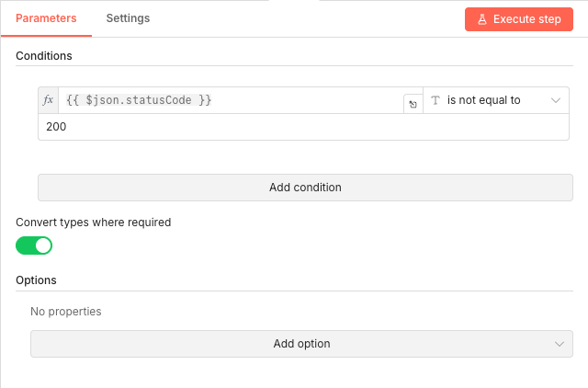
Task: Edit the $json.statusCode expression field
Action: click(x=231, y=100)
